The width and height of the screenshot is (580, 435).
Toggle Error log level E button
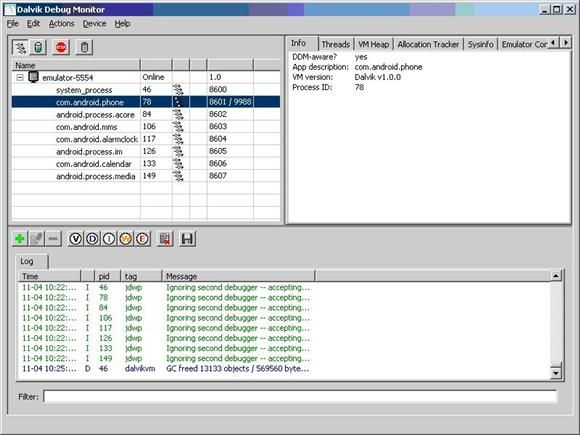point(142,239)
